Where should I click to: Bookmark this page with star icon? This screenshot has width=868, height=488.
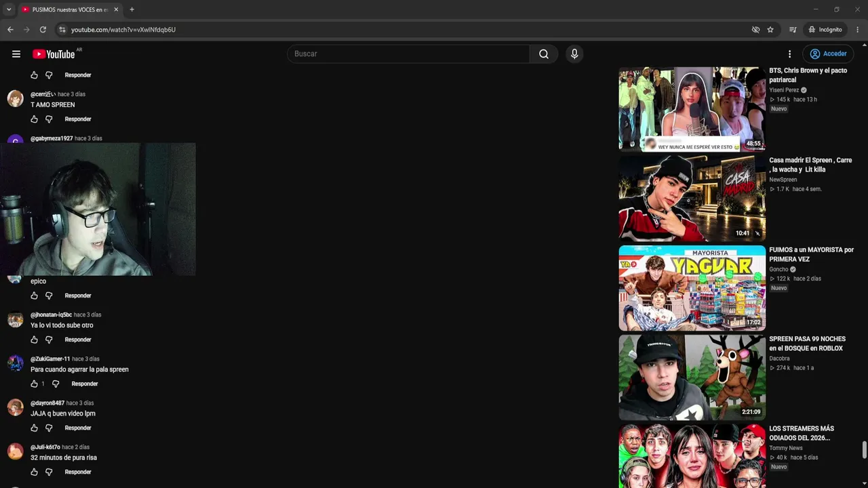[x=770, y=30]
